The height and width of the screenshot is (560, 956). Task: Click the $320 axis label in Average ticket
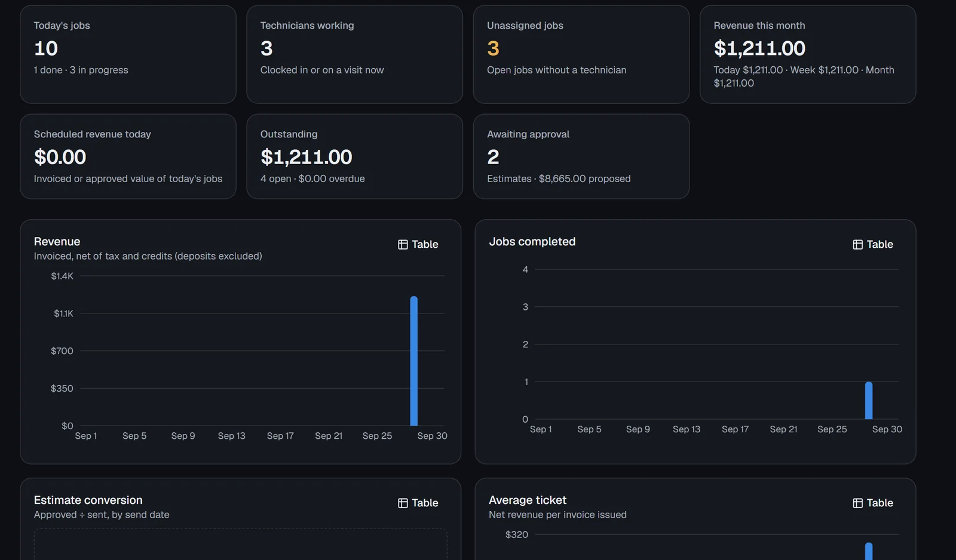click(x=517, y=534)
